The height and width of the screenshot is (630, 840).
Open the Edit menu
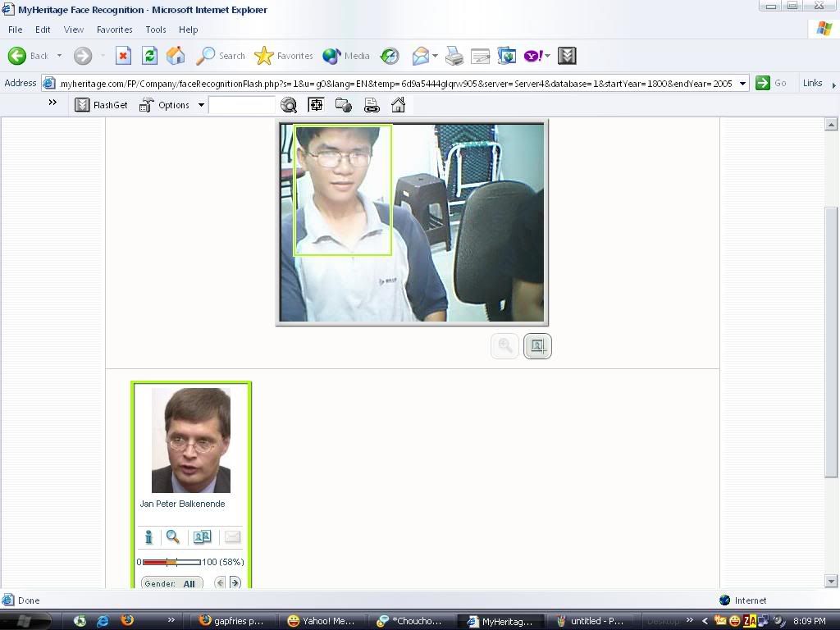pyautogui.click(x=43, y=30)
